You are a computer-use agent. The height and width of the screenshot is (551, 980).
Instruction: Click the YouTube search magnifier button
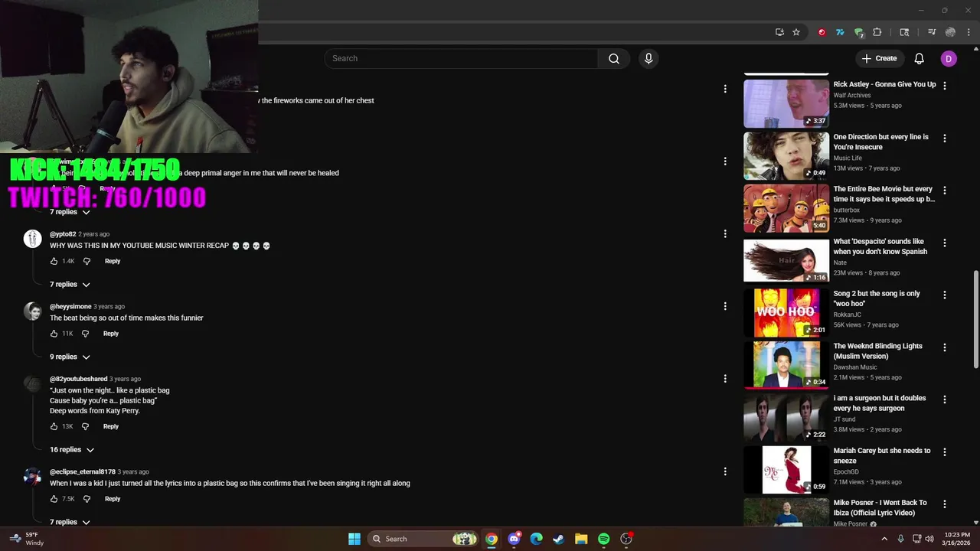(614, 59)
